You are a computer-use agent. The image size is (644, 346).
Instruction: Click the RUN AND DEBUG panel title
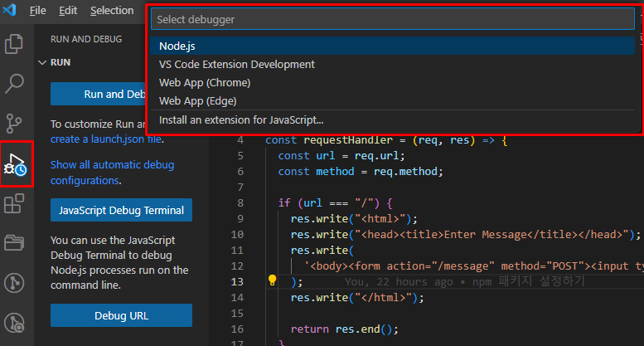coord(86,39)
